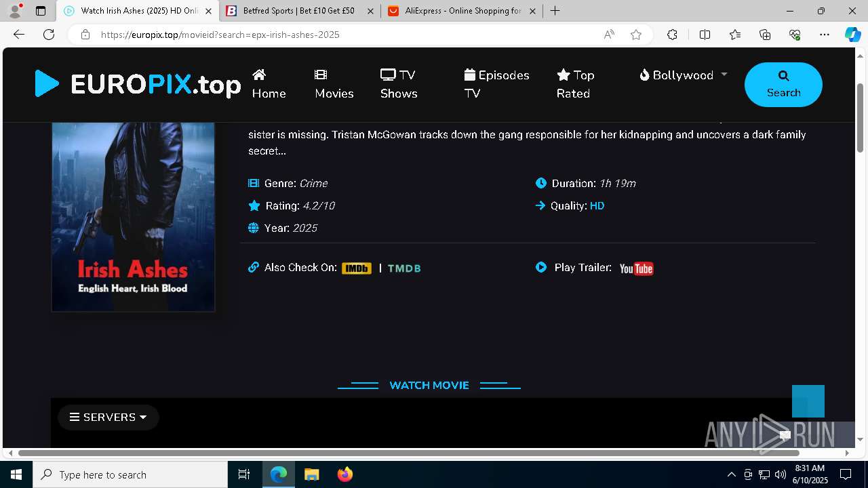View site information lock icon

coord(85,35)
